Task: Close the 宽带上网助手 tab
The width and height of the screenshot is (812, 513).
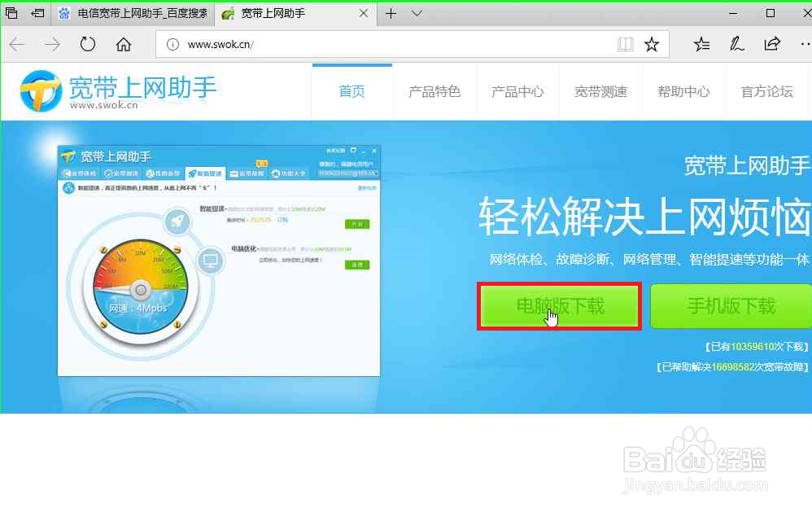Action: 364,14
